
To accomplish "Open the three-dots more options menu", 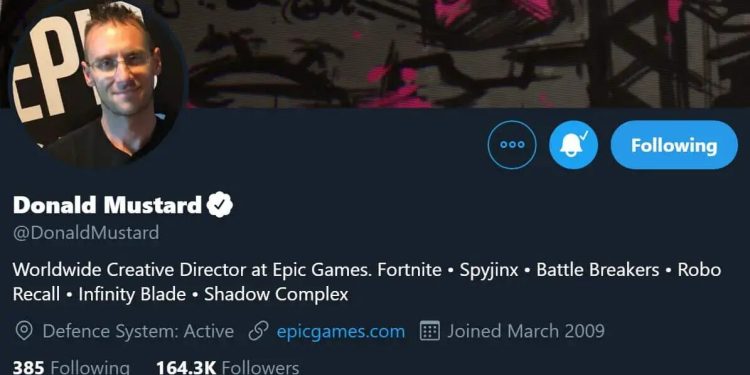I will click(x=512, y=144).
